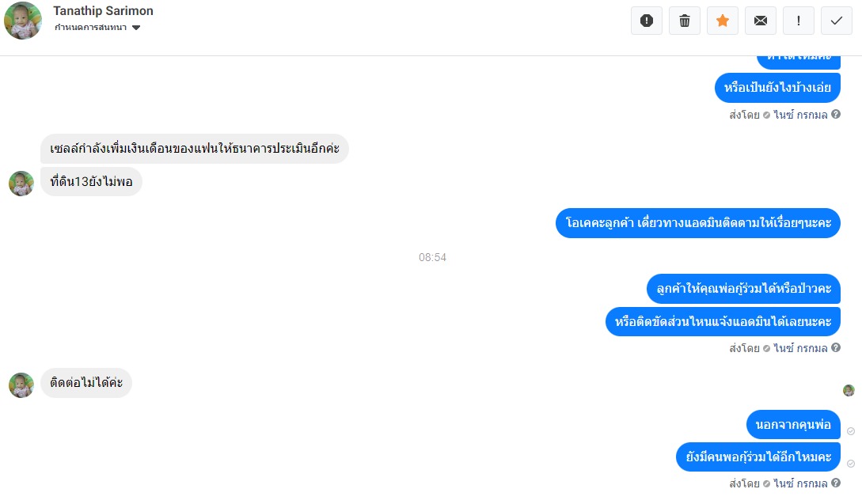This screenshot has height=504, width=862.
Task: Mark as unread with envelope icon
Action: pos(761,21)
